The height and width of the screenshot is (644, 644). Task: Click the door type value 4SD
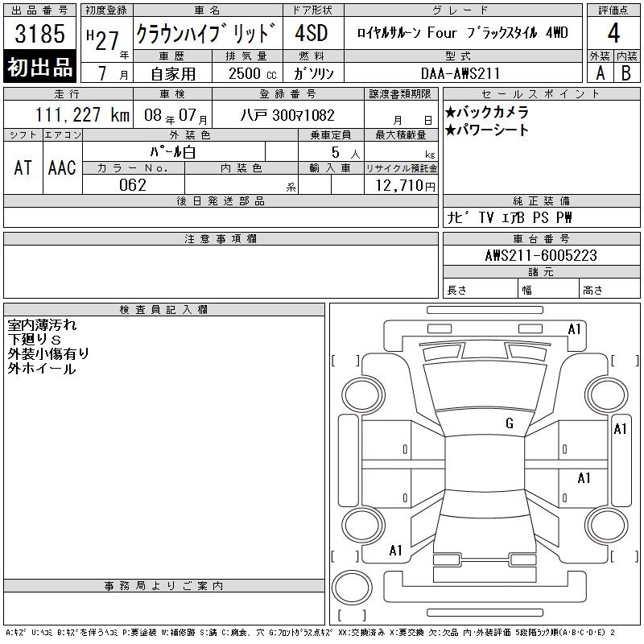click(312, 33)
